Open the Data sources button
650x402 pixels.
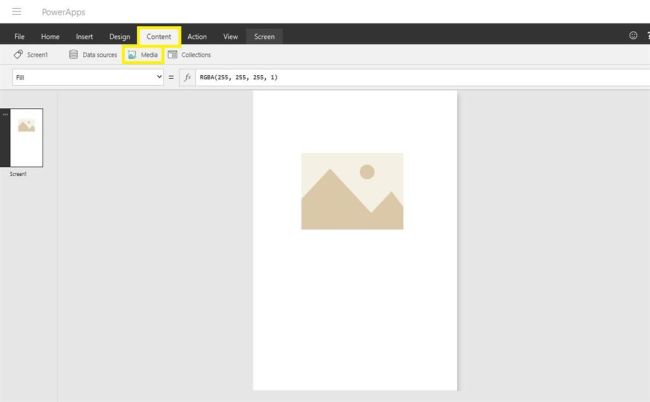(93, 55)
